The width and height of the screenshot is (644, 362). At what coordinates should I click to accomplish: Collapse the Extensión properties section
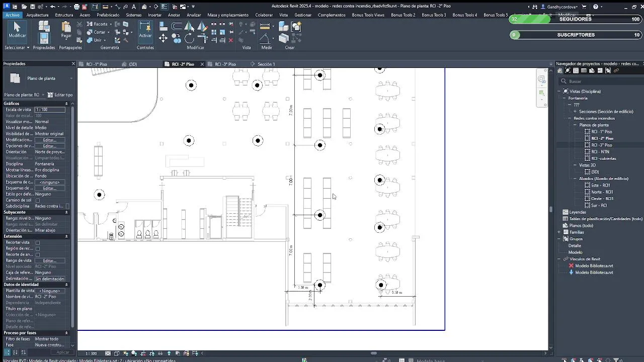click(x=66, y=236)
